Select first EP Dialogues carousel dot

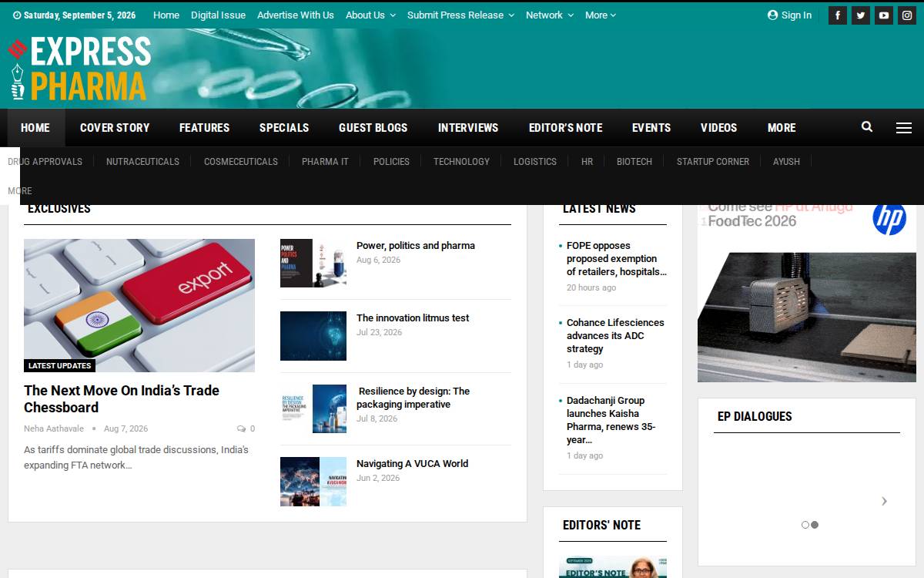coord(805,525)
